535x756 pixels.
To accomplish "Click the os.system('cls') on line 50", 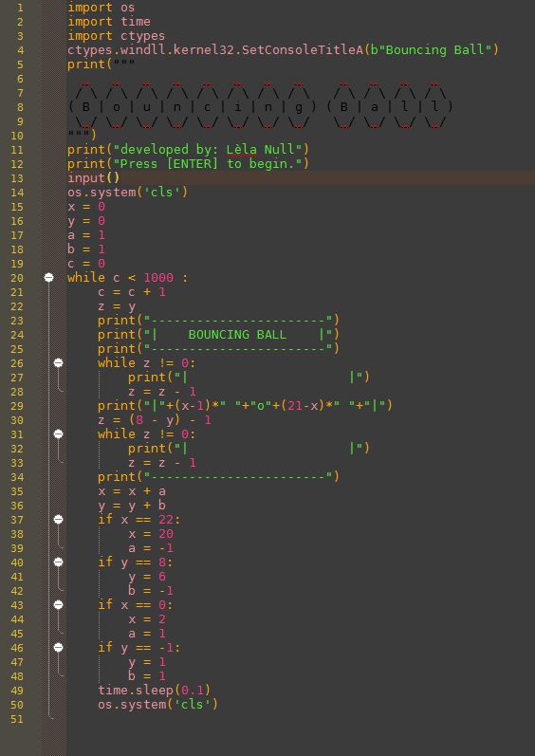I will (x=158, y=705).
